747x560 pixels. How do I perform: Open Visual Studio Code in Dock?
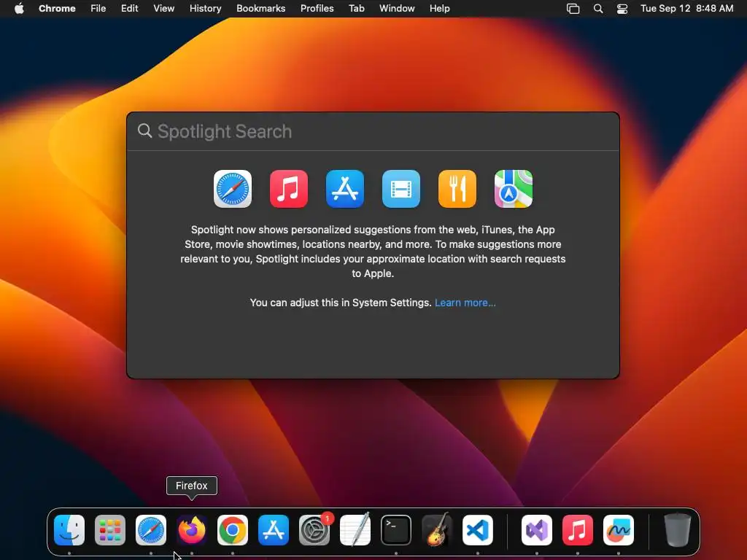tap(478, 530)
